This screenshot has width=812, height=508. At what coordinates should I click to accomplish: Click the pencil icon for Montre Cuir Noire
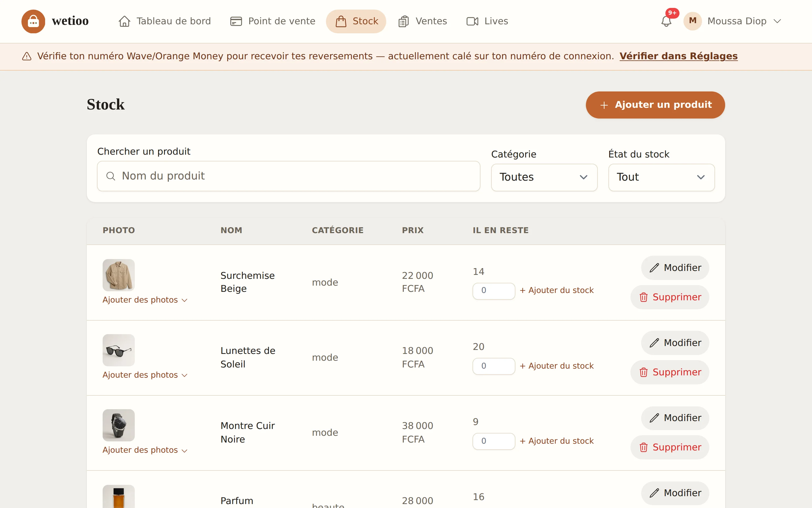[654, 418]
